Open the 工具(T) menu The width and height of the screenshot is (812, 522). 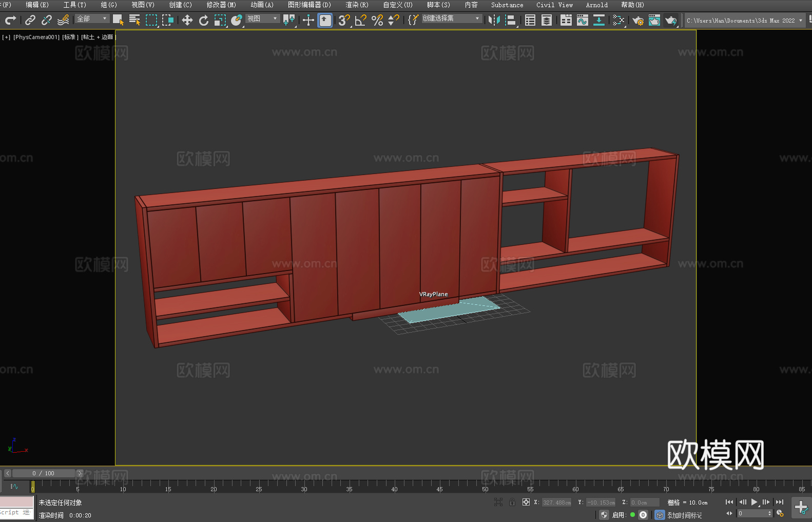coord(74,5)
